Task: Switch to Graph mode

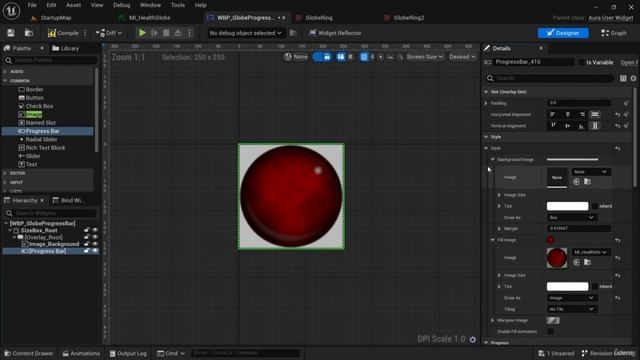Action: tap(613, 33)
